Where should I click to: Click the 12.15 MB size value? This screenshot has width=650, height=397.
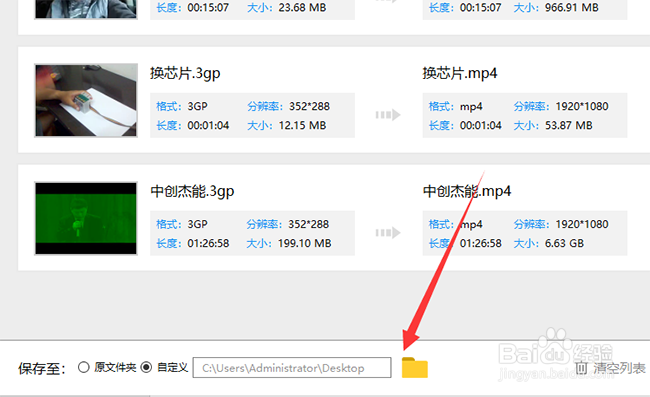tap(302, 126)
